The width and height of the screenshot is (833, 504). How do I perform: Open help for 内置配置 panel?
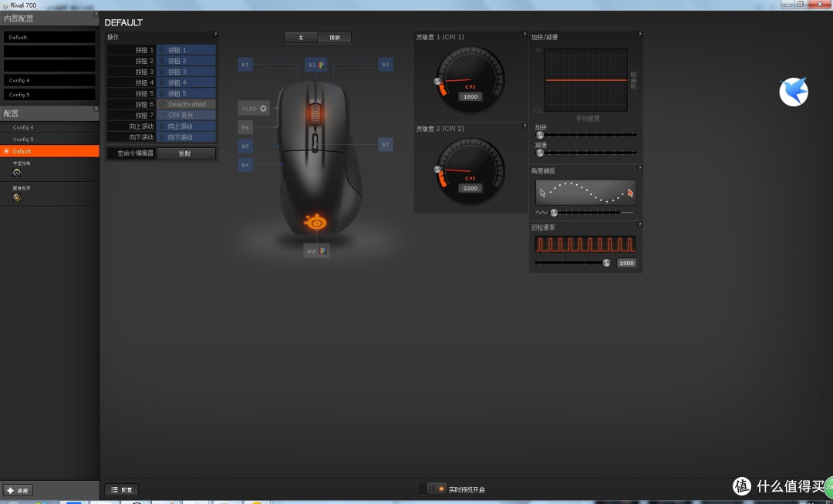point(96,14)
